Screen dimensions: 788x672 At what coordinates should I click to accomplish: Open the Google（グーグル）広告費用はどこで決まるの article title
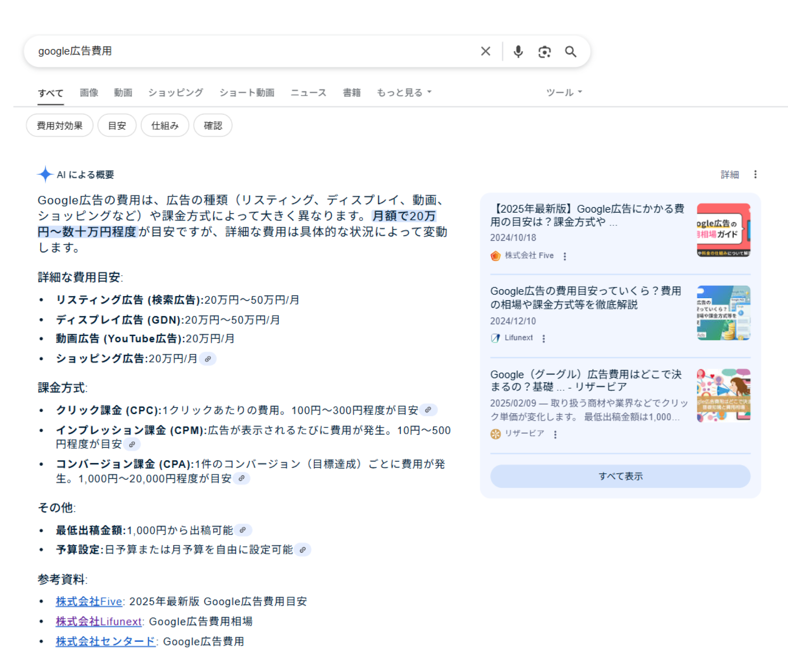586,380
